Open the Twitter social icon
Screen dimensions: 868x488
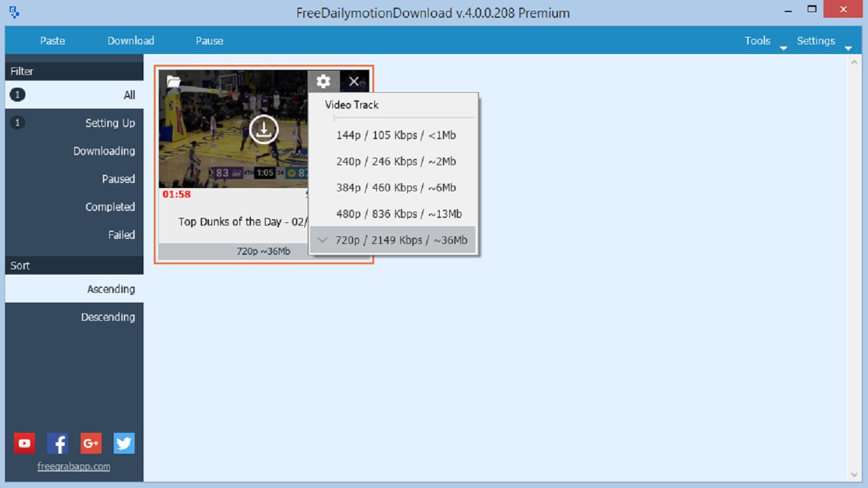(x=124, y=444)
